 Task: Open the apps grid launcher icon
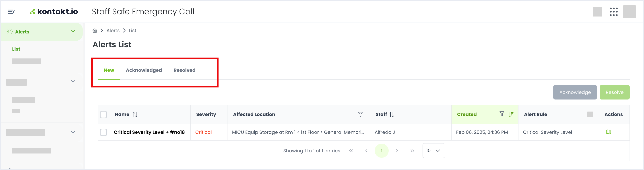coord(613,12)
